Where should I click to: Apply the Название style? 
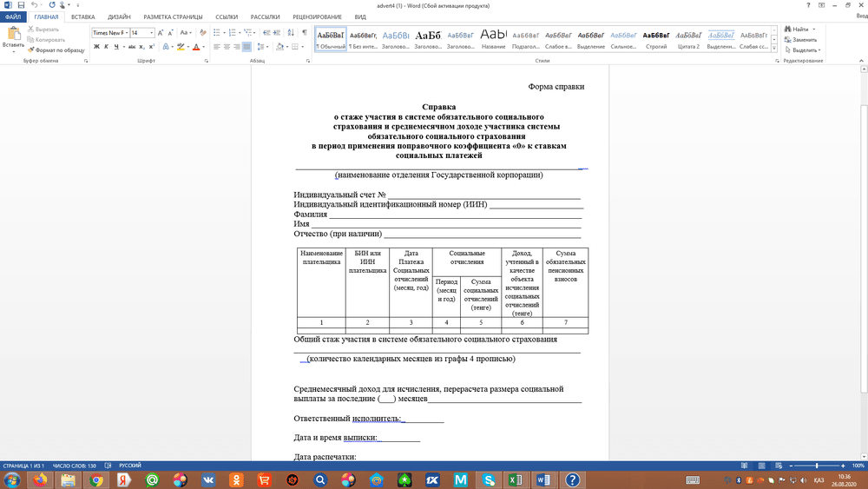click(493, 39)
